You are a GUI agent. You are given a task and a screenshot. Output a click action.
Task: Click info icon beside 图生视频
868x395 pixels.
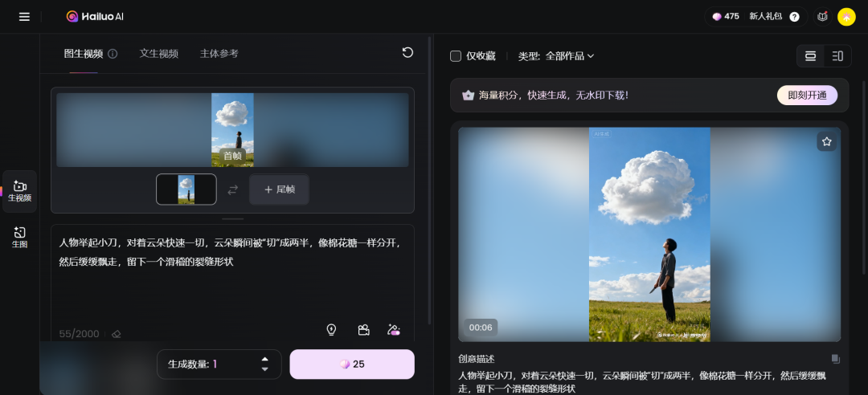113,54
